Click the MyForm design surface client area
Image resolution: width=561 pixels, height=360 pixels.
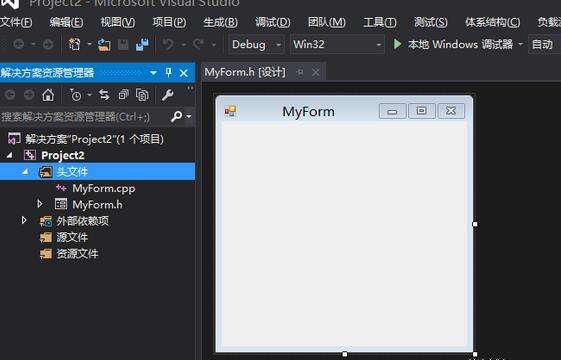(344, 234)
